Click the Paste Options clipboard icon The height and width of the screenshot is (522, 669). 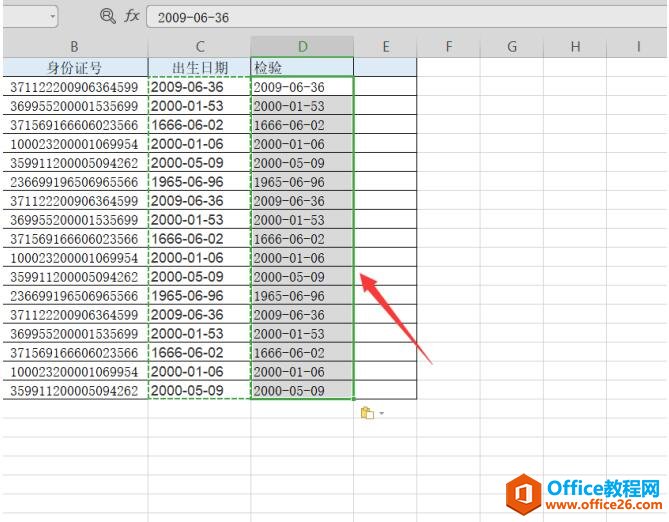coord(367,413)
